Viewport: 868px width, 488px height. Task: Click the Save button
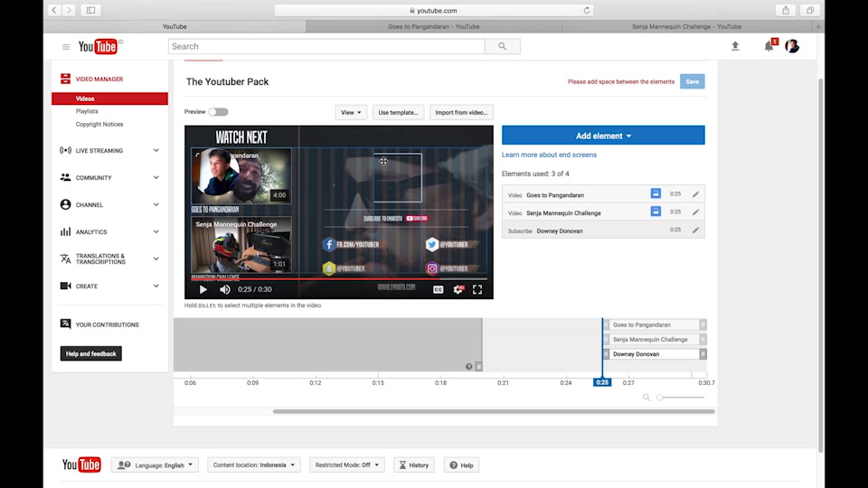coord(693,82)
